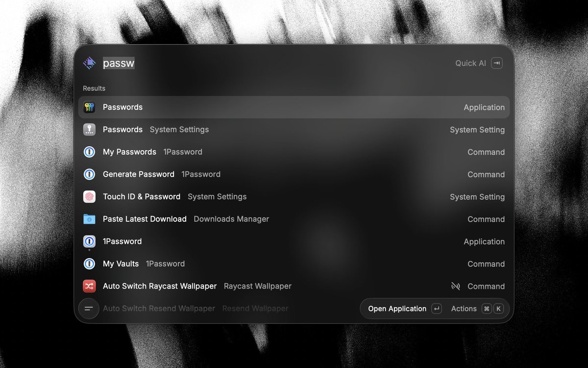Click the Passwords application keys icon
This screenshot has width=588, height=368.
point(89,107)
